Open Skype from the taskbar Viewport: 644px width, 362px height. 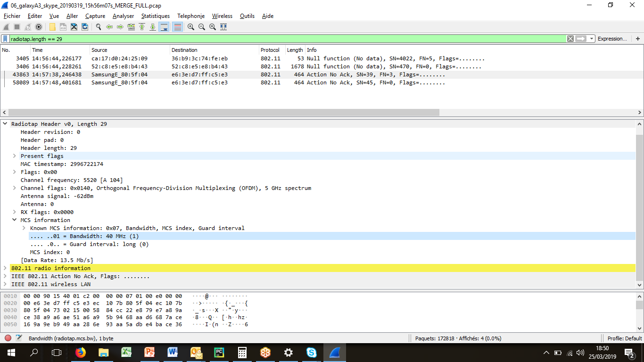pos(311,352)
